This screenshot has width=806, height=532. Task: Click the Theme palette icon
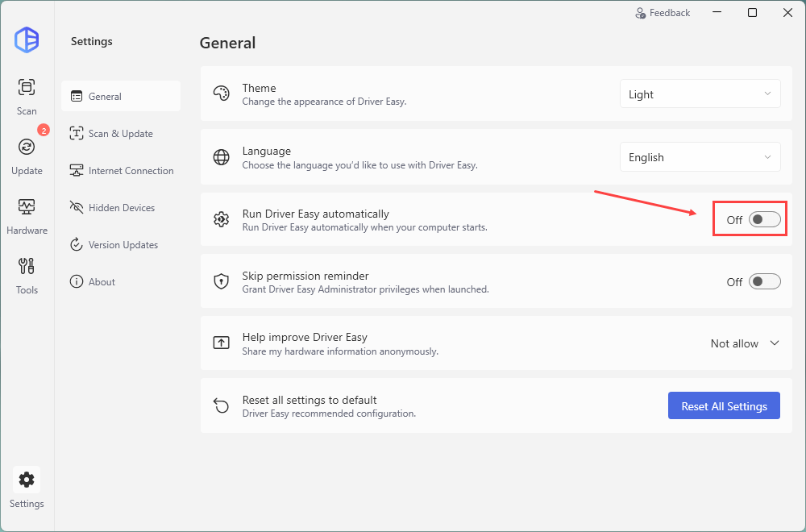click(x=221, y=94)
